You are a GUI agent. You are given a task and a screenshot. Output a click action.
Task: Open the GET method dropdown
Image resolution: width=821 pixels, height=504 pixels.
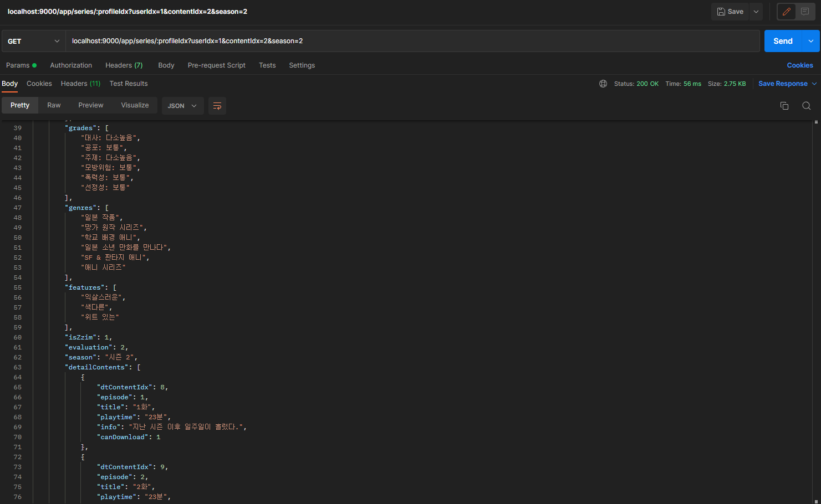tap(33, 41)
